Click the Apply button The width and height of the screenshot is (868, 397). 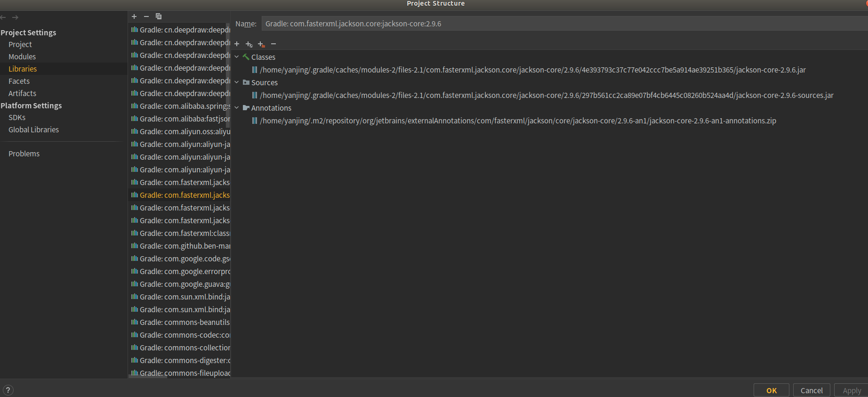tap(851, 390)
